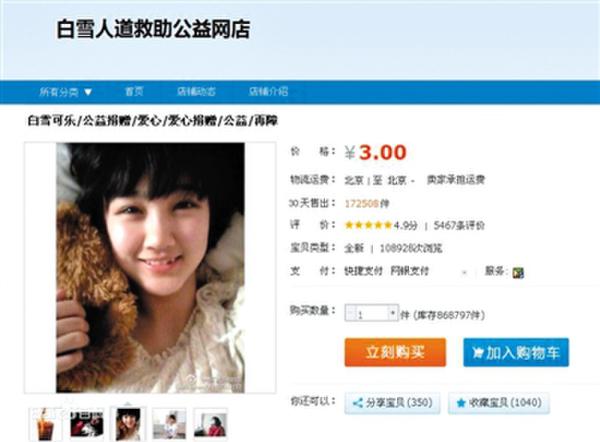Screen dimensions: 600x442
Task: Select the fifth product thumbnail
Action: tap(210, 424)
